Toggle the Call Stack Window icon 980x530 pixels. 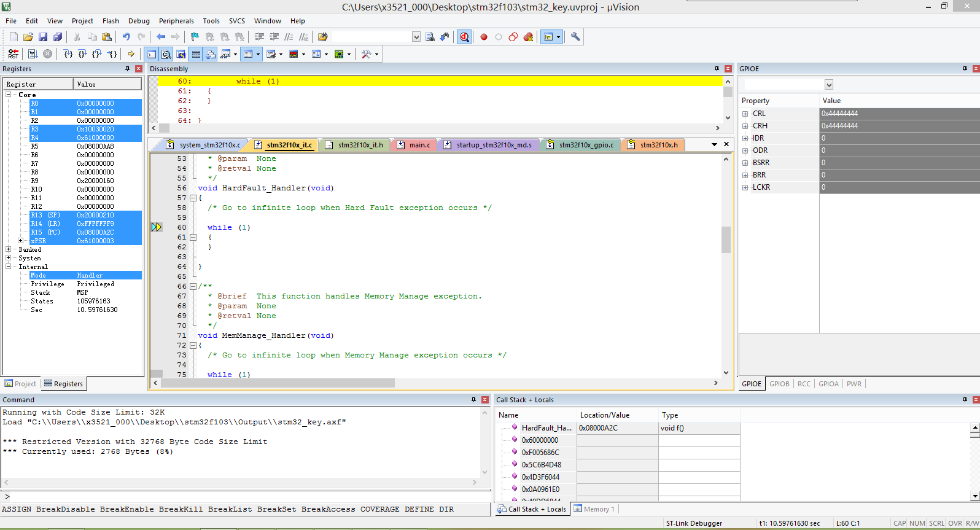coord(211,54)
